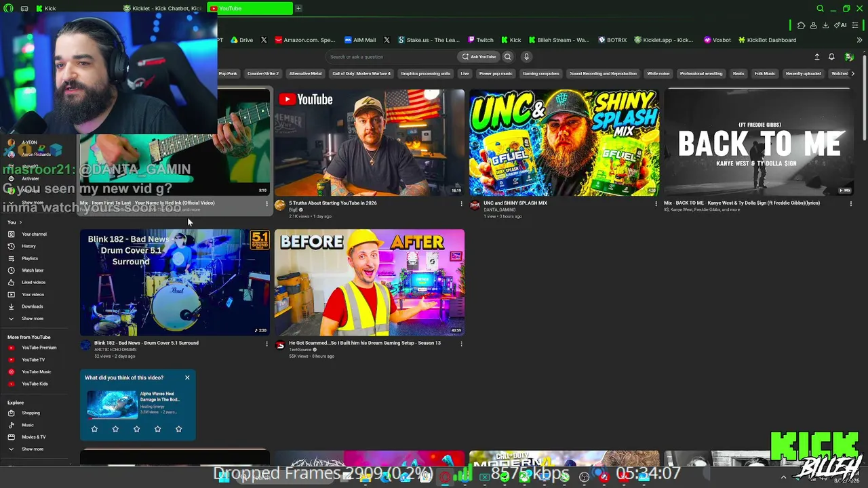Open Your channel icon in sidebar
The height and width of the screenshot is (488, 868).
(11, 235)
